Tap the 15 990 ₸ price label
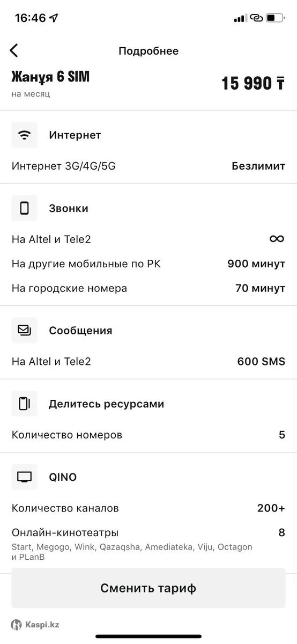Viewport: 297px width, 644px height. 253,83
